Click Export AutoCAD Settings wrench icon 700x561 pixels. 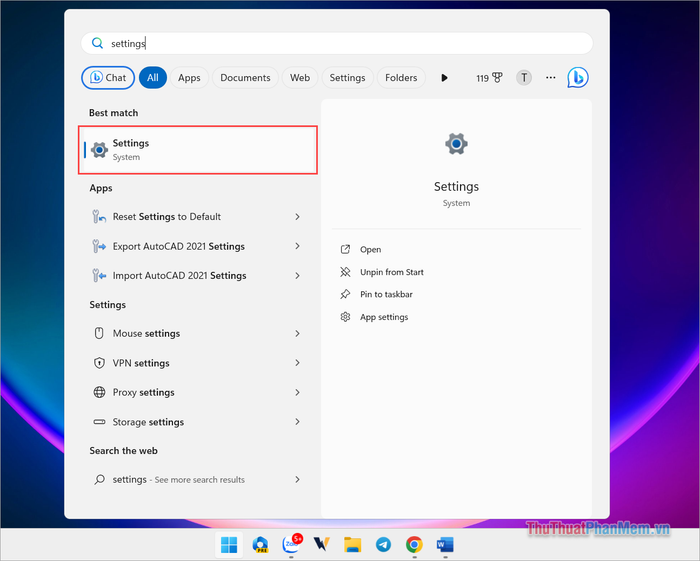[x=99, y=246]
